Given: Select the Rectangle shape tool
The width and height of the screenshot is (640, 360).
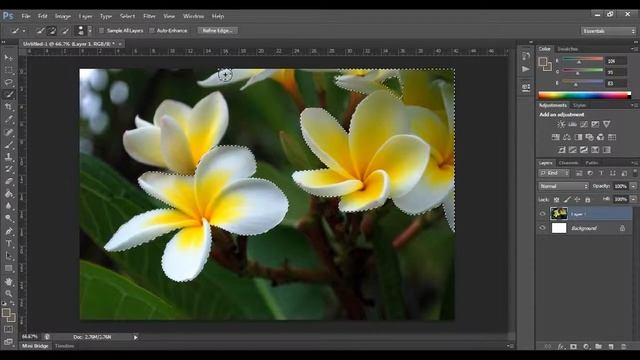Looking at the screenshot, I should click(8, 269).
